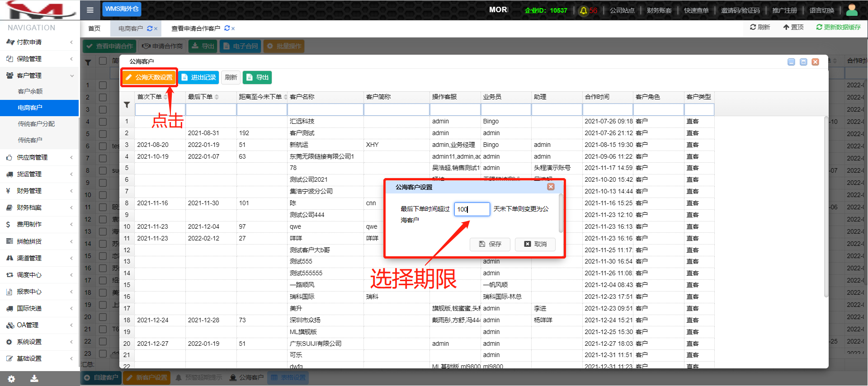Screen dimensions: 868x386
Task: Select 传统客户分配 in sidebar submenu
Action: point(36,124)
